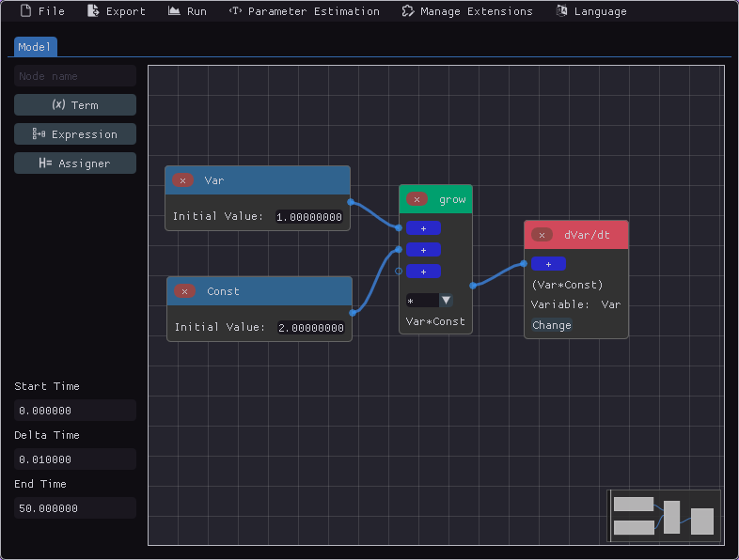Toggle sign of grow's first input
The height and width of the screenshot is (560, 739).
423,228
